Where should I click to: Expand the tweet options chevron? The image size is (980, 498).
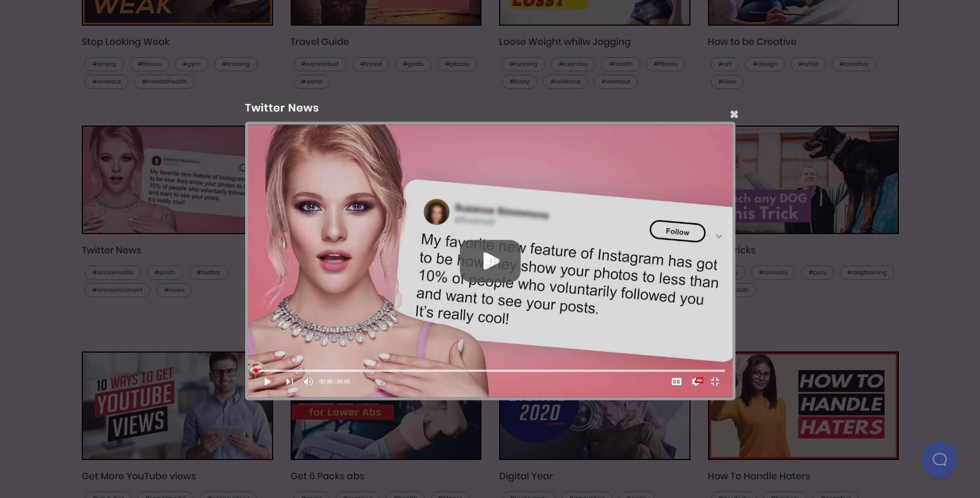(x=719, y=236)
